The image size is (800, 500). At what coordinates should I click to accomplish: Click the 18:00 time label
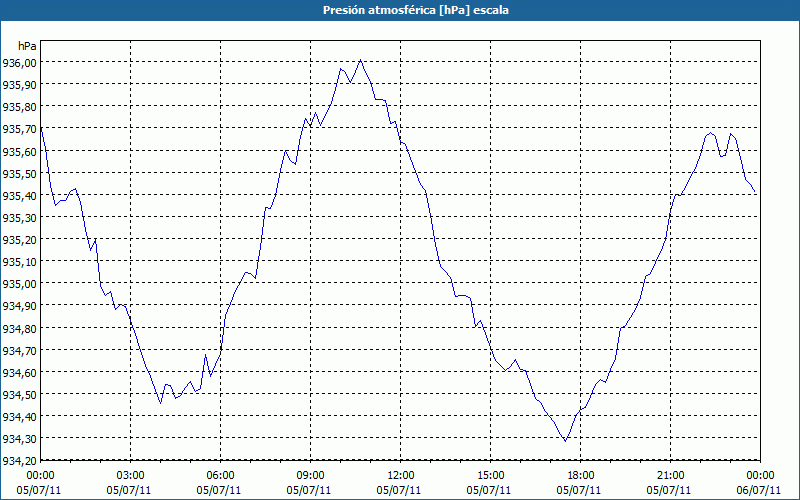[580, 476]
